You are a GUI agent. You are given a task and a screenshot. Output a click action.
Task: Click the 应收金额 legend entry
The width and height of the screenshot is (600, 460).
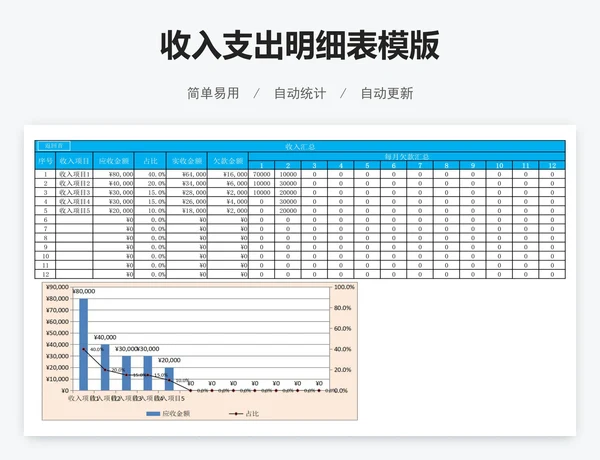point(168,414)
